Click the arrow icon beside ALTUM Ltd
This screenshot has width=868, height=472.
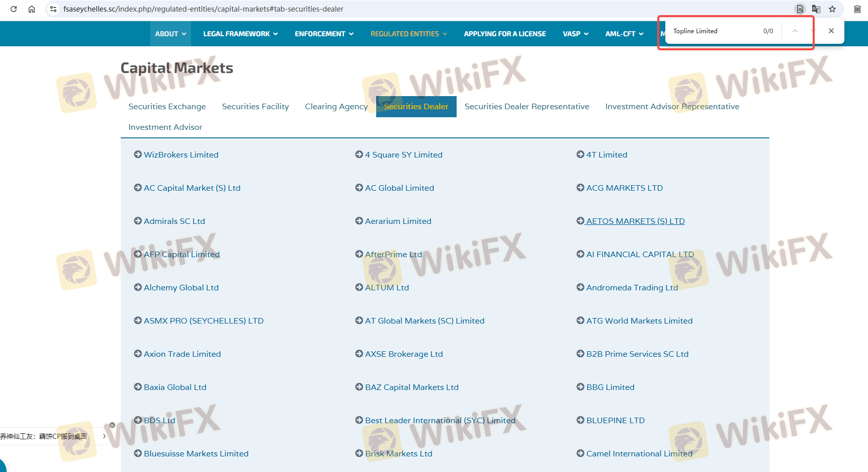click(359, 287)
